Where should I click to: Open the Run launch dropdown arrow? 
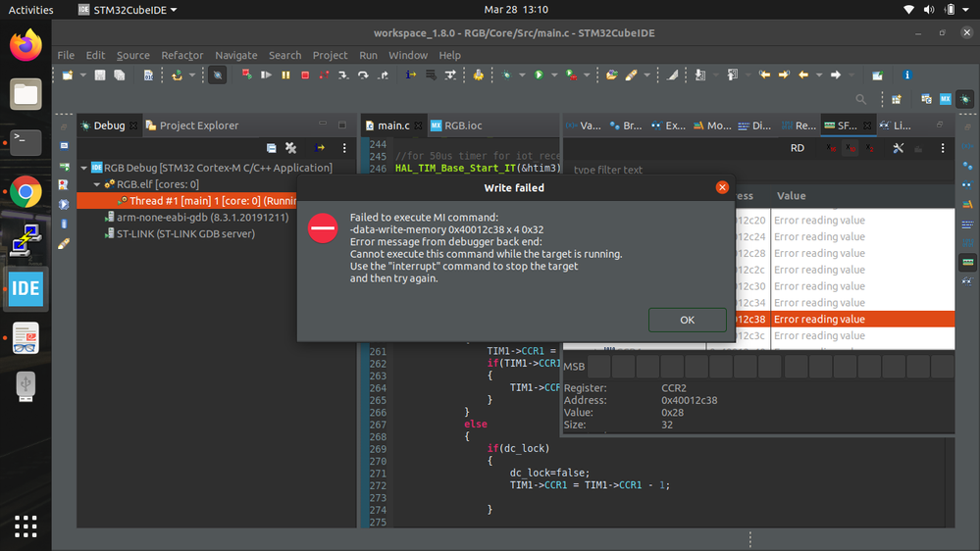coord(553,75)
